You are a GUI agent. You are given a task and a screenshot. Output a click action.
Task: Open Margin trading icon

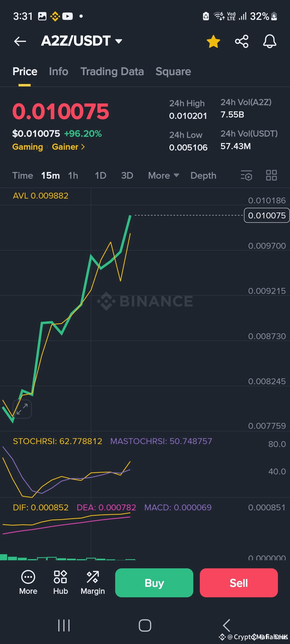[x=93, y=582]
